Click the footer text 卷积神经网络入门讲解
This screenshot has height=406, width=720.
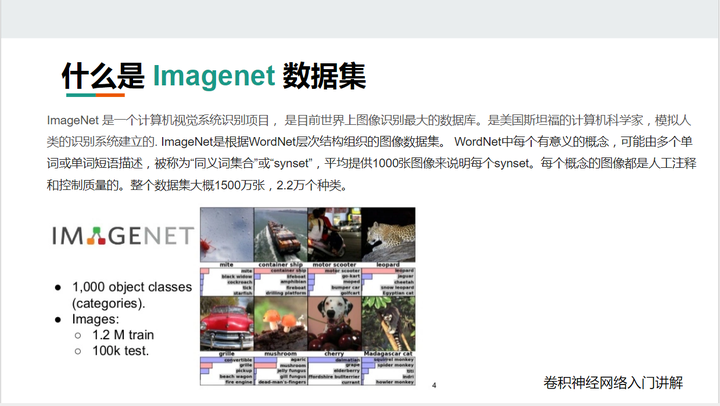(613, 383)
